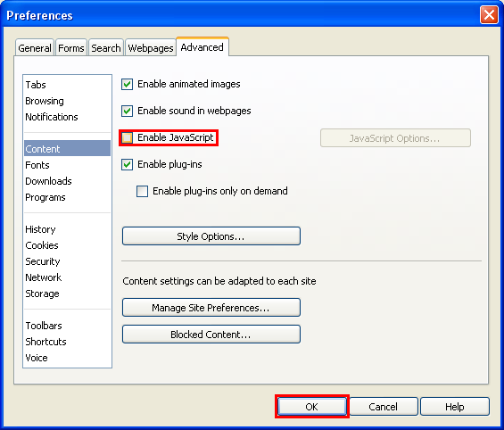Select Downloads in the sidebar list
This screenshot has height=430, width=504.
(x=67, y=181)
